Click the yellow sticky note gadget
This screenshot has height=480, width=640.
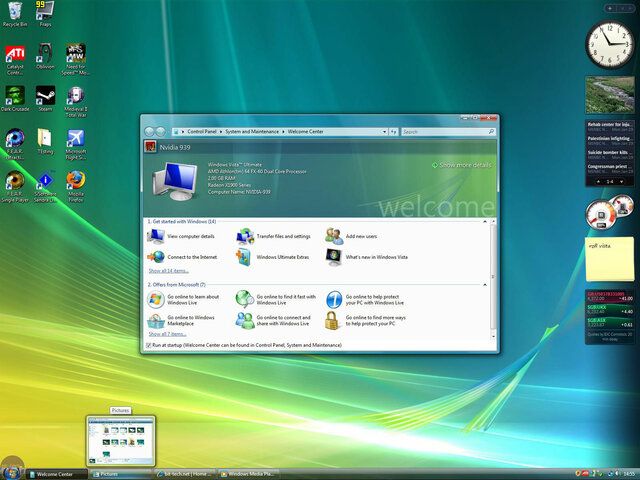pos(610,259)
